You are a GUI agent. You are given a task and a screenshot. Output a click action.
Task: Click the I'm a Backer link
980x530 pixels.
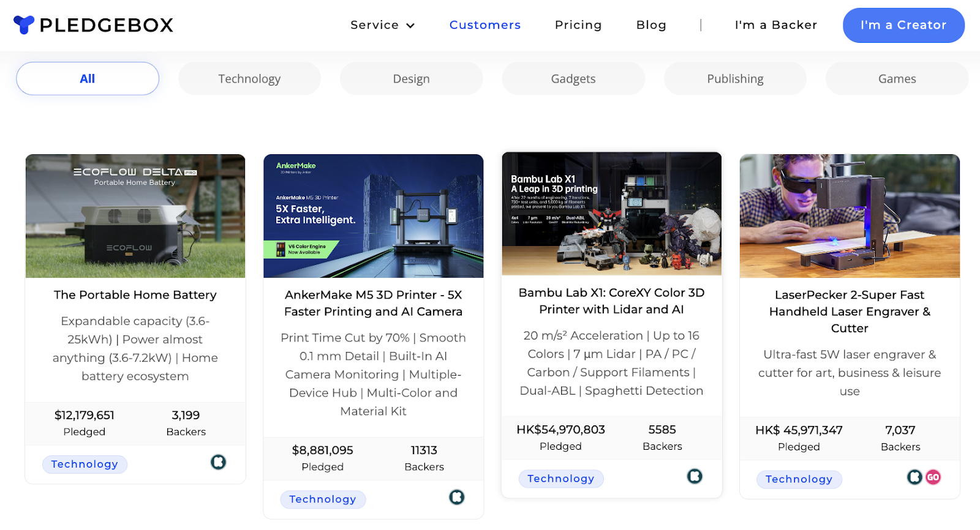pos(775,25)
